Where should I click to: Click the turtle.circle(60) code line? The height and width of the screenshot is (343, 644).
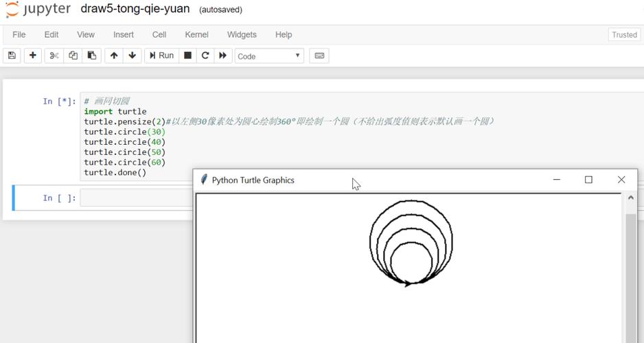tap(125, 162)
